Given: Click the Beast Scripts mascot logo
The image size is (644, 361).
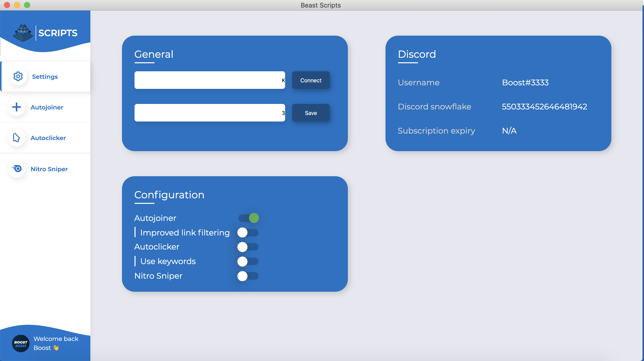Looking at the screenshot, I should pos(23,33).
